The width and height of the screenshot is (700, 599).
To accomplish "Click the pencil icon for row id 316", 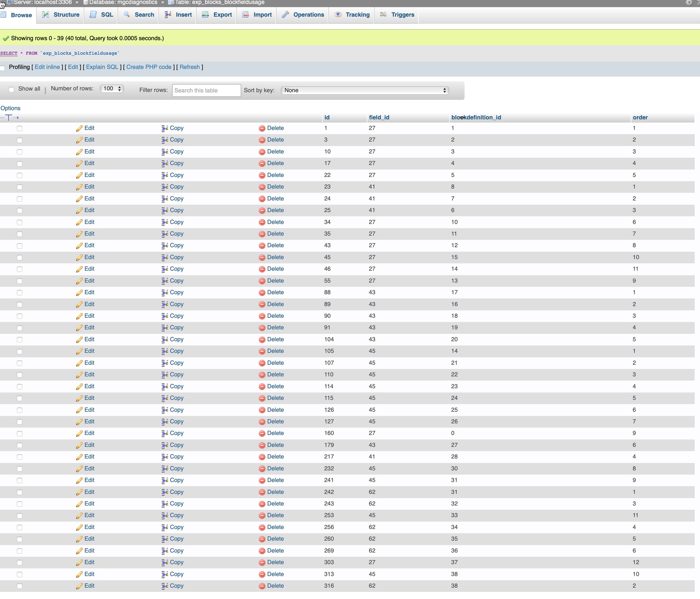I will (79, 586).
